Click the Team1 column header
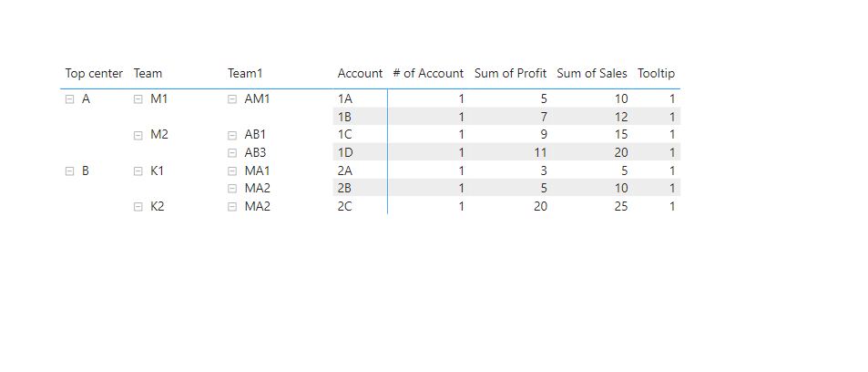The image size is (868, 372). (x=245, y=73)
